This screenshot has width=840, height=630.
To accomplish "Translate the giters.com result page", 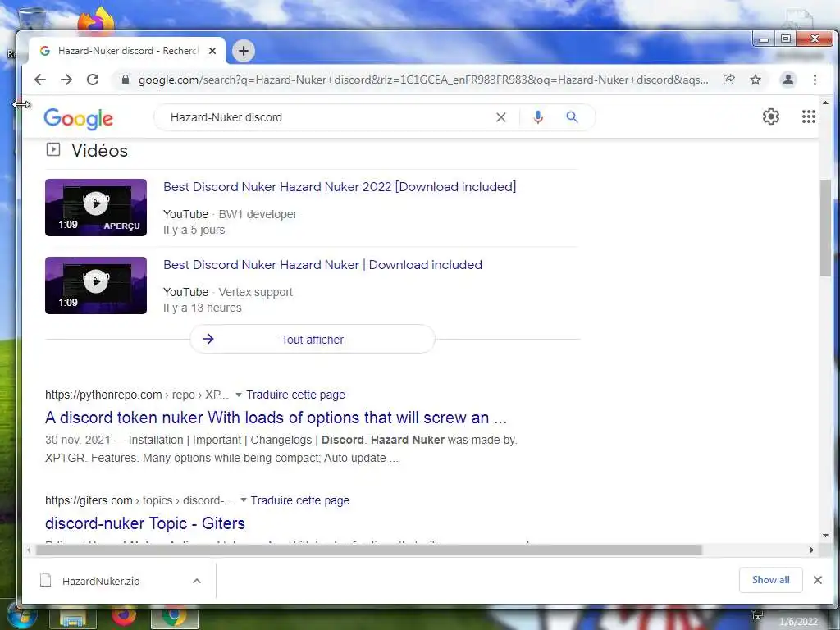I will tap(300, 500).
